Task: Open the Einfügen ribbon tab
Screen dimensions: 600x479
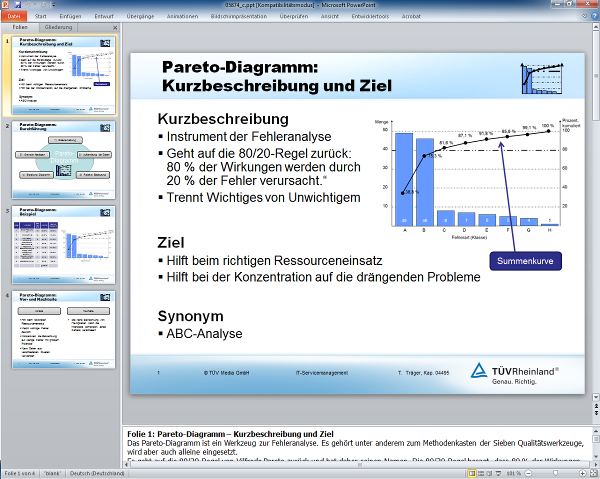Action: click(x=71, y=17)
